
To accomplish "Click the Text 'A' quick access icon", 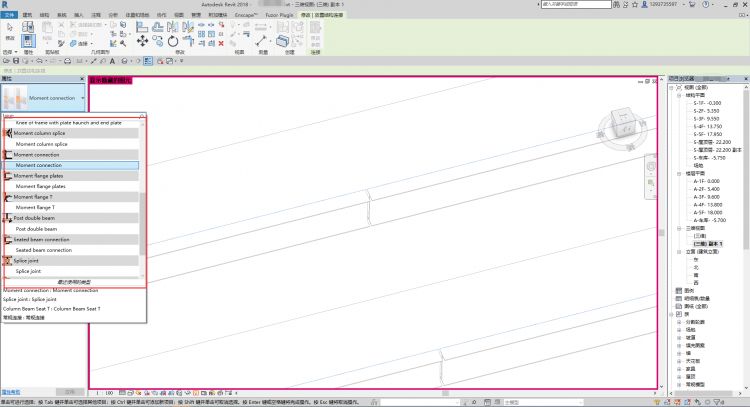I will 112,61.
